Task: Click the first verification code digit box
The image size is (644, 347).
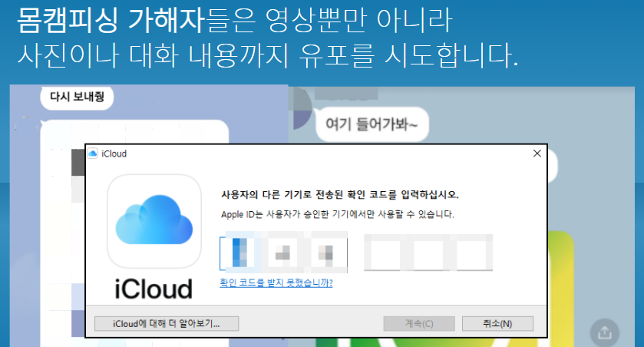Action: point(239,252)
